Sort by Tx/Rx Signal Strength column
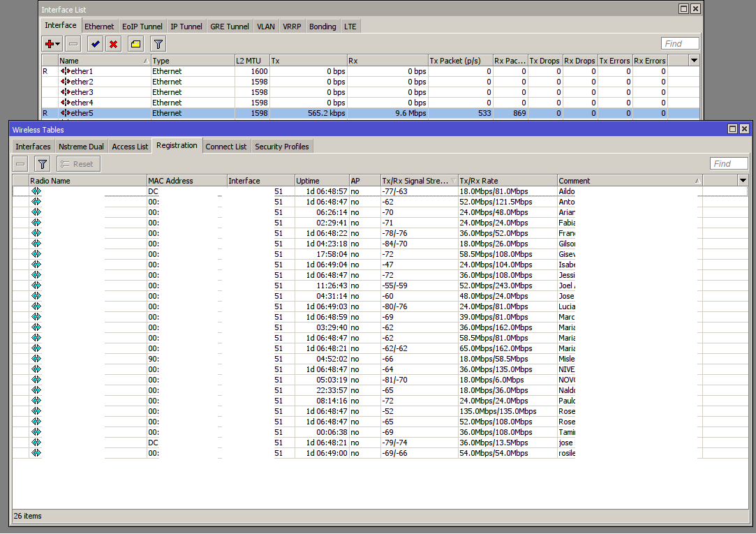Screen dimensions: 756x534 point(419,181)
